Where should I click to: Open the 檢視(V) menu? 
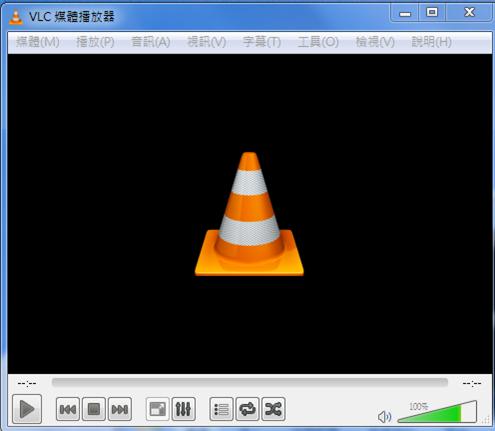click(375, 42)
